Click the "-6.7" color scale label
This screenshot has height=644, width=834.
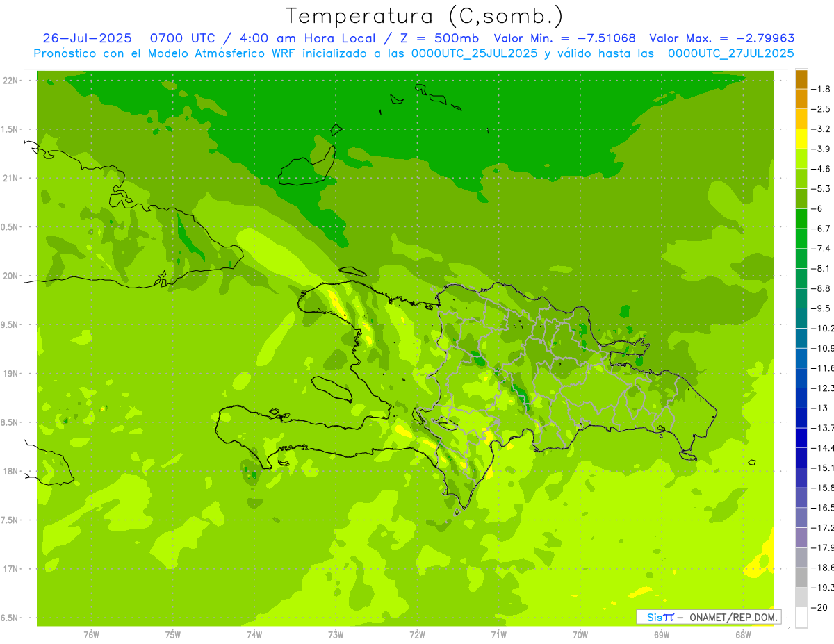click(821, 229)
